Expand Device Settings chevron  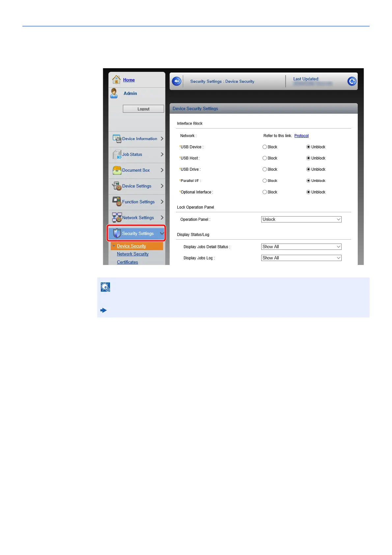coord(162,186)
